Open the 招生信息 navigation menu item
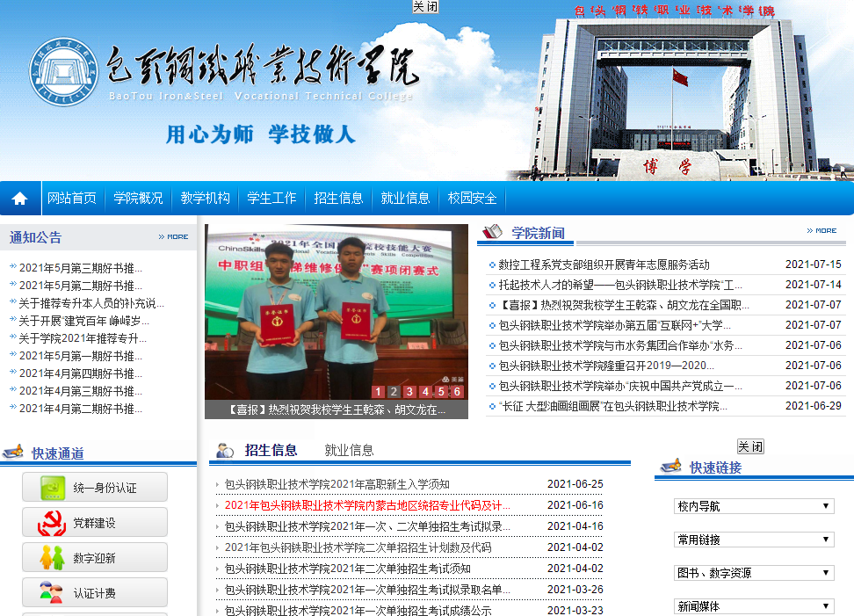Image resolution: width=854 pixels, height=616 pixels. (338, 199)
